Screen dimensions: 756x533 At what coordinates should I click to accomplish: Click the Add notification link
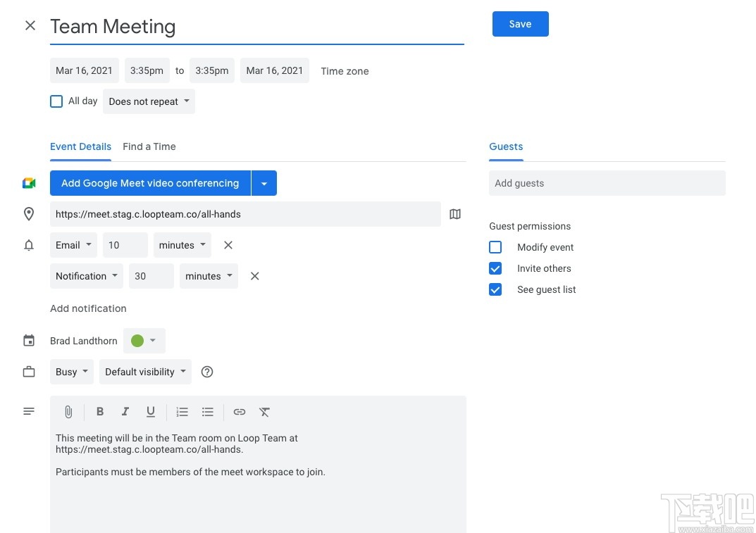click(88, 308)
